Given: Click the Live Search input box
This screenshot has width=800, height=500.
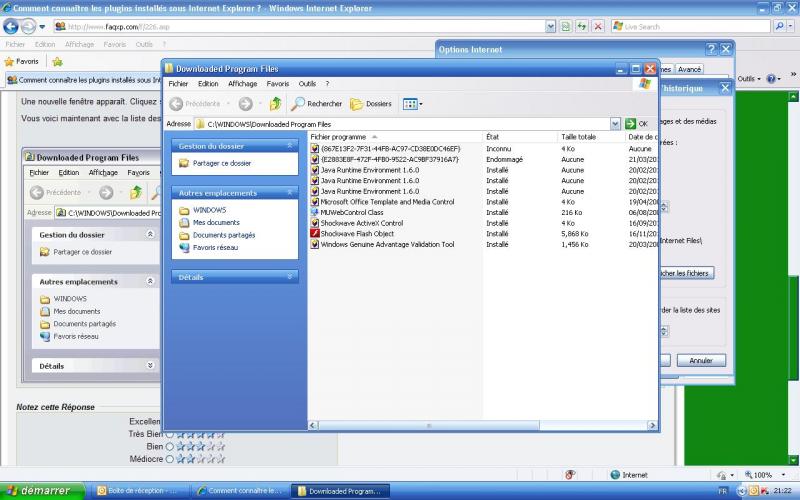Looking at the screenshot, I should pos(691,26).
